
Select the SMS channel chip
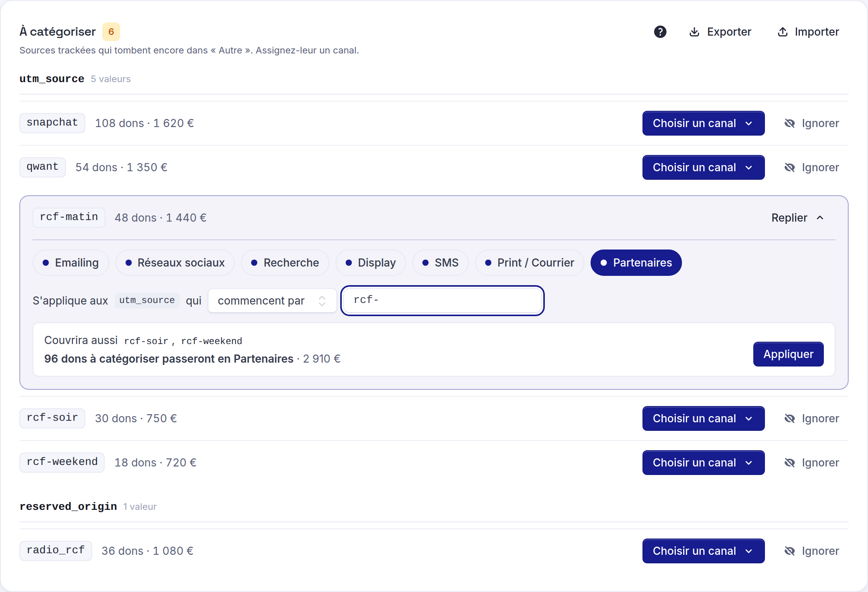pyautogui.click(x=441, y=263)
